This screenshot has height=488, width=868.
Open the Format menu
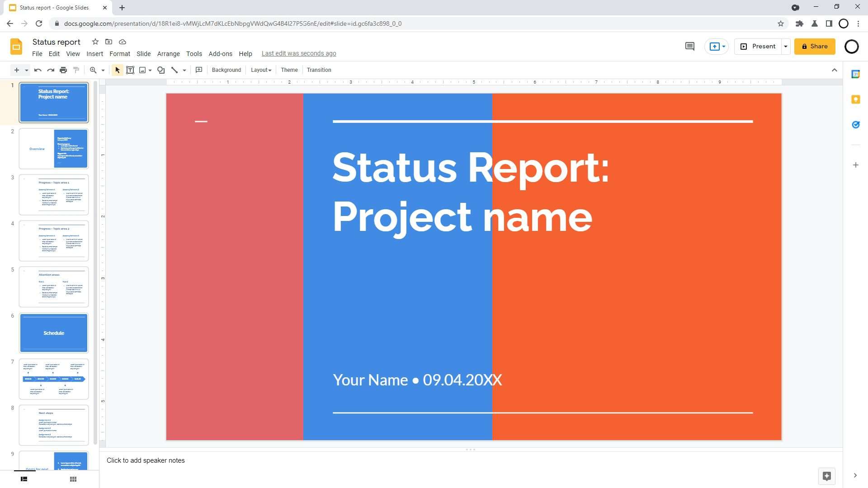[119, 53]
